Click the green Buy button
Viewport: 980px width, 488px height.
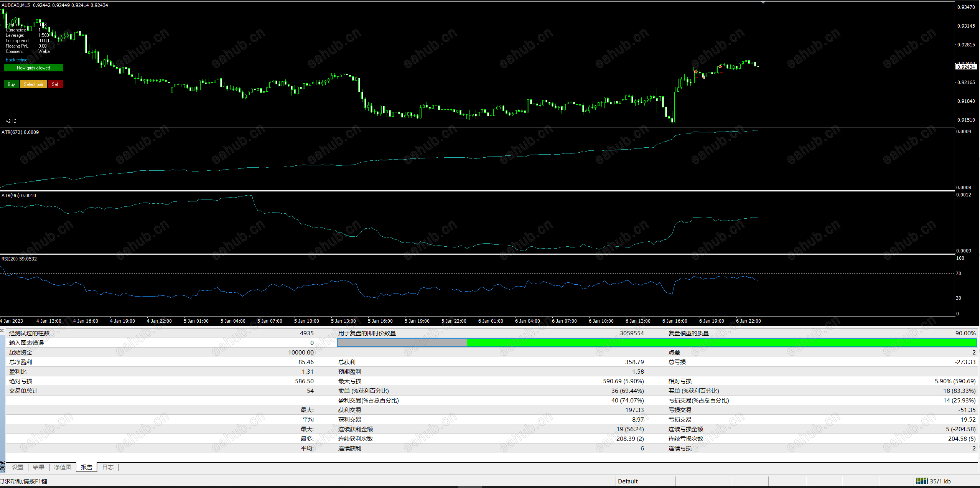11,84
